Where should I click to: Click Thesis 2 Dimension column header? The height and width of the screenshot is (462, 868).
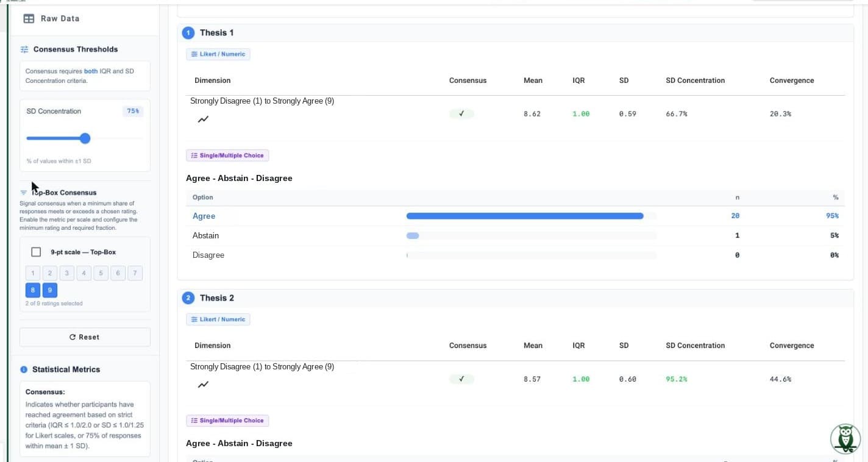[x=213, y=346]
